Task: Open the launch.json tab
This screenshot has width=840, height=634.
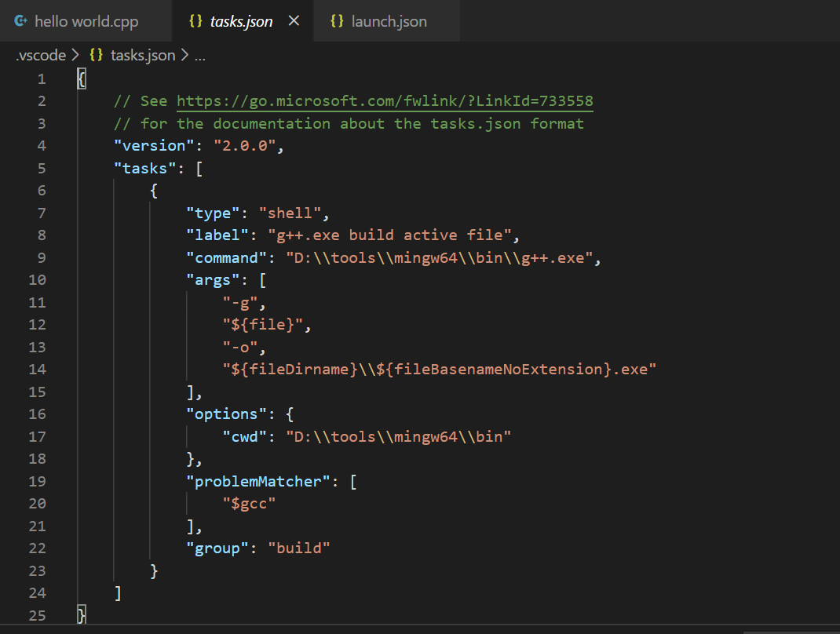Action: tap(389, 21)
